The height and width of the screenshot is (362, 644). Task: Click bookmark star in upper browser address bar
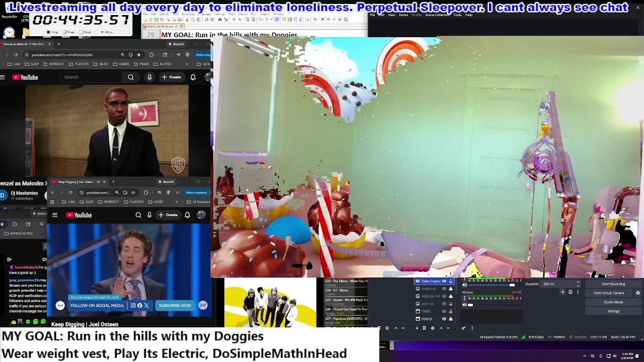(139, 55)
